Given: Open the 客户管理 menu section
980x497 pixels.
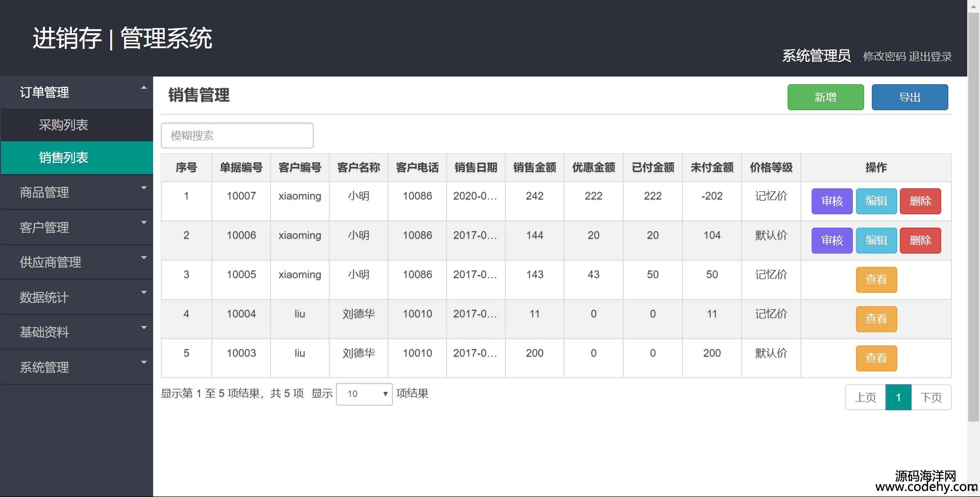Looking at the screenshot, I should click(77, 227).
